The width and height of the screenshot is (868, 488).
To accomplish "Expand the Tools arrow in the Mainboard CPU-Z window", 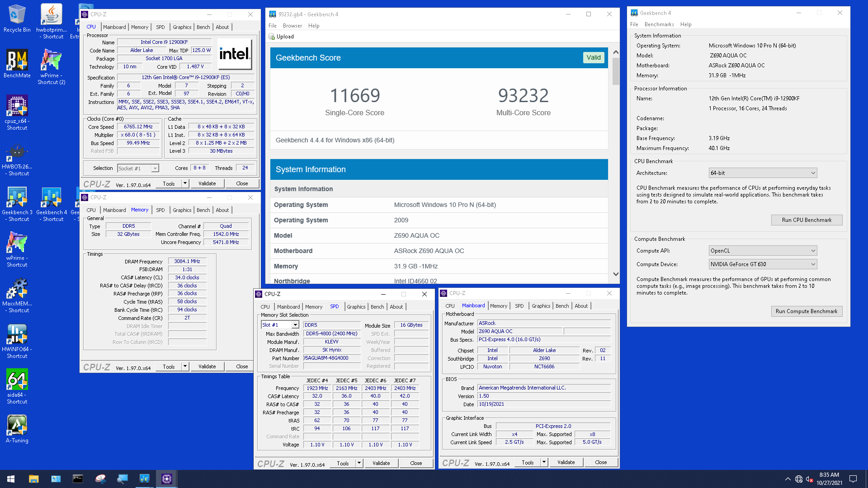I will tap(544, 462).
